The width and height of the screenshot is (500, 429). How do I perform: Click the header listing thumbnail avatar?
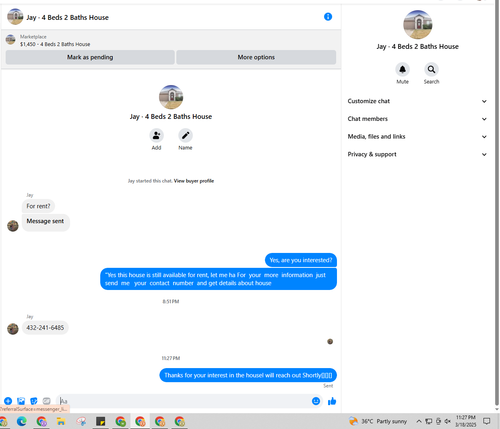coord(15,17)
